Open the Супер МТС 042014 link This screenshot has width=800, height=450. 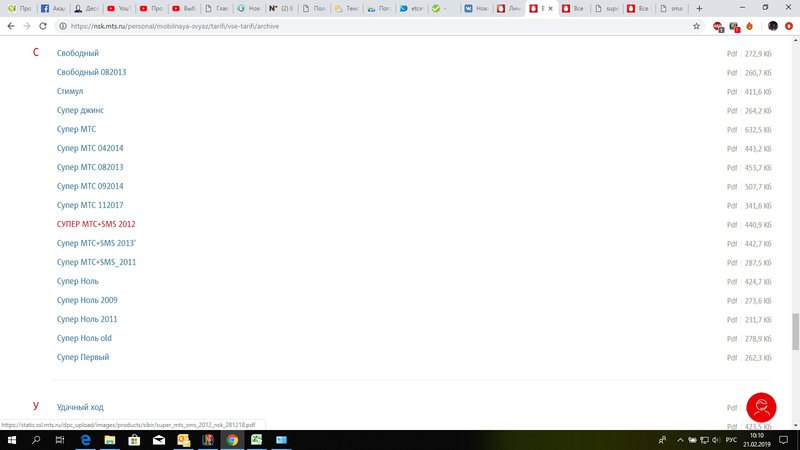pos(90,148)
